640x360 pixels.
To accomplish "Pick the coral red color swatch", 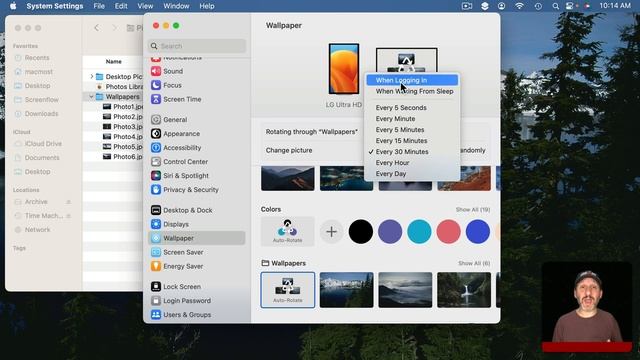I will [x=449, y=231].
